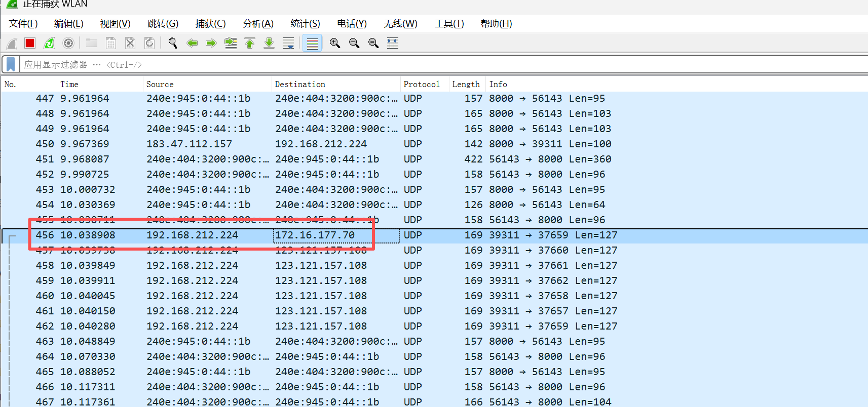Image resolution: width=868 pixels, height=407 pixels.
Task: Sort by the Protocol column header
Action: tap(425, 84)
